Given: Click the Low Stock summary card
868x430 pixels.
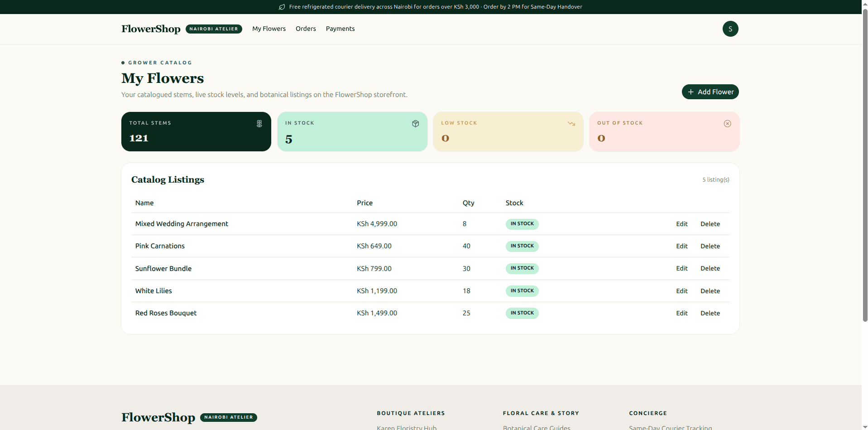Looking at the screenshot, I should (508, 131).
